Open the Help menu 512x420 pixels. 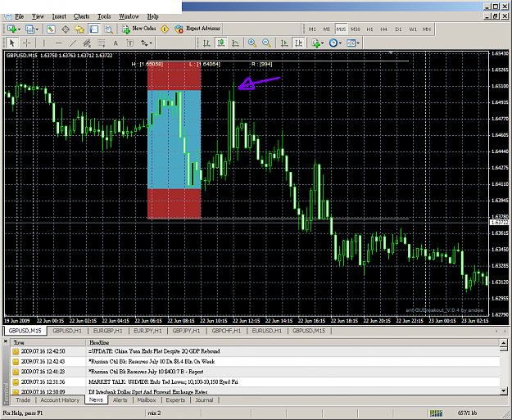click(x=152, y=16)
